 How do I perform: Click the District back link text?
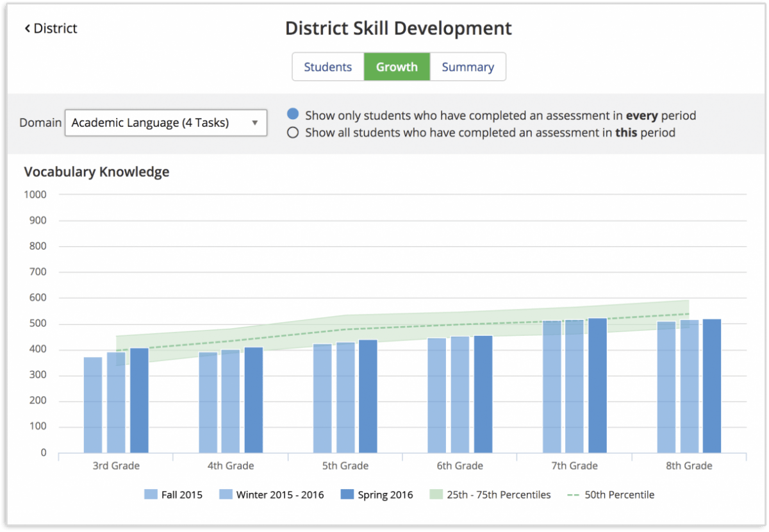[55, 28]
